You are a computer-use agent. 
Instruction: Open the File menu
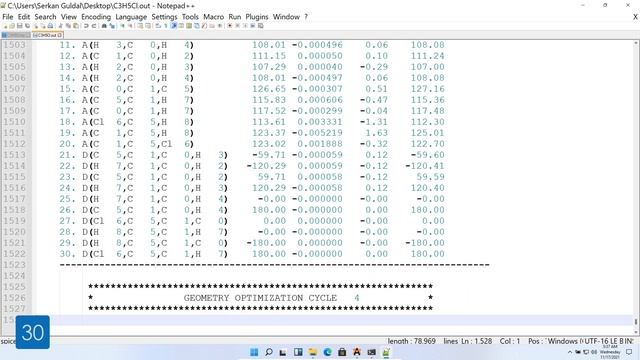click(x=8, y=17)
